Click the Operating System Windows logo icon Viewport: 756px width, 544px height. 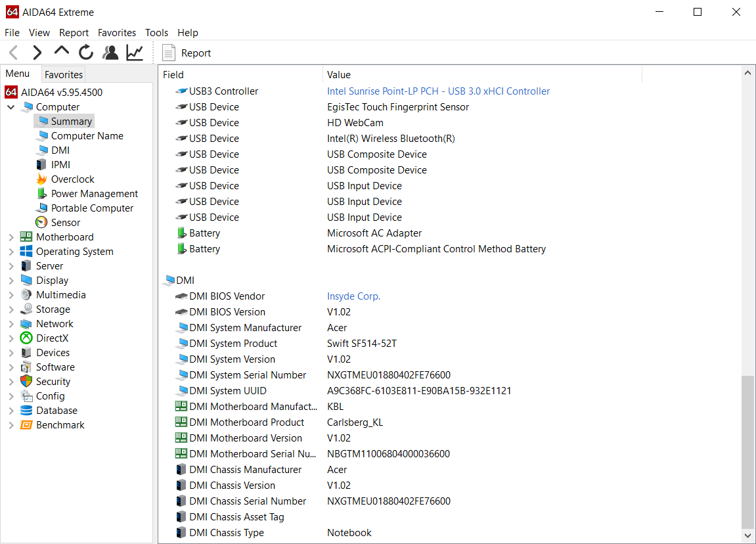click(26, 251)
